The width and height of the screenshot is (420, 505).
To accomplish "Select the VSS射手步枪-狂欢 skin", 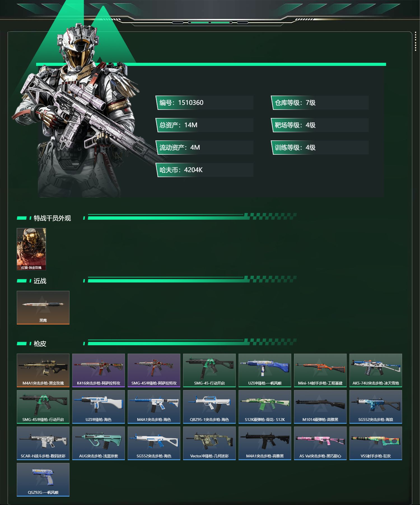I will pyautogui.click(x=376, y=443).
